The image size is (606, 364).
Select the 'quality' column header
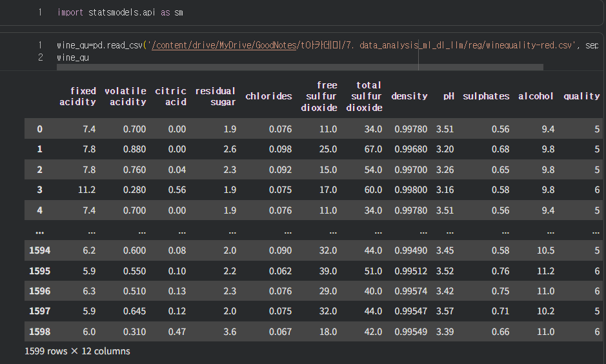[x=581, y=96]
